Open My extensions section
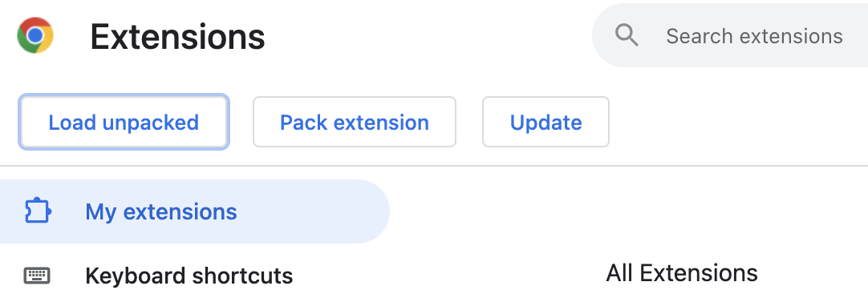Viewport: 868px width, 306px height. 195,211
